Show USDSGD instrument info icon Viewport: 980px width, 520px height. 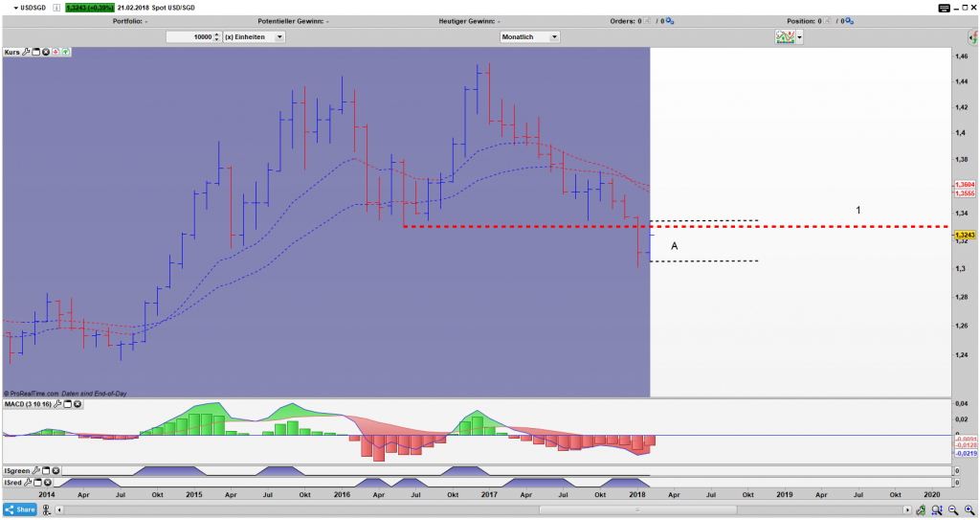click(x=56, y=8)
